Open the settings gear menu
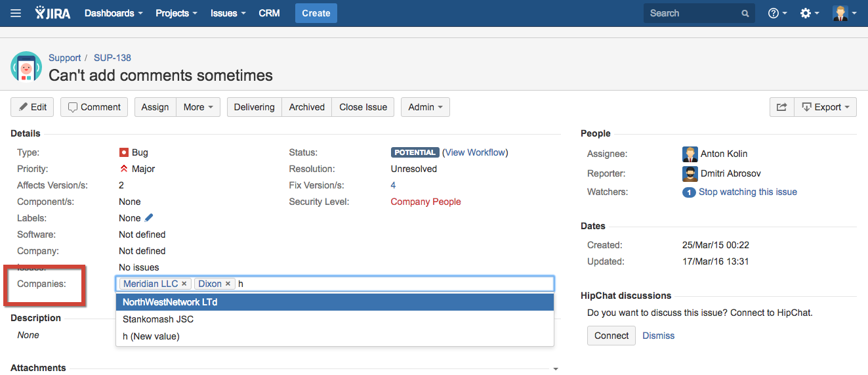Screen dimensions: 868x375 809,13
